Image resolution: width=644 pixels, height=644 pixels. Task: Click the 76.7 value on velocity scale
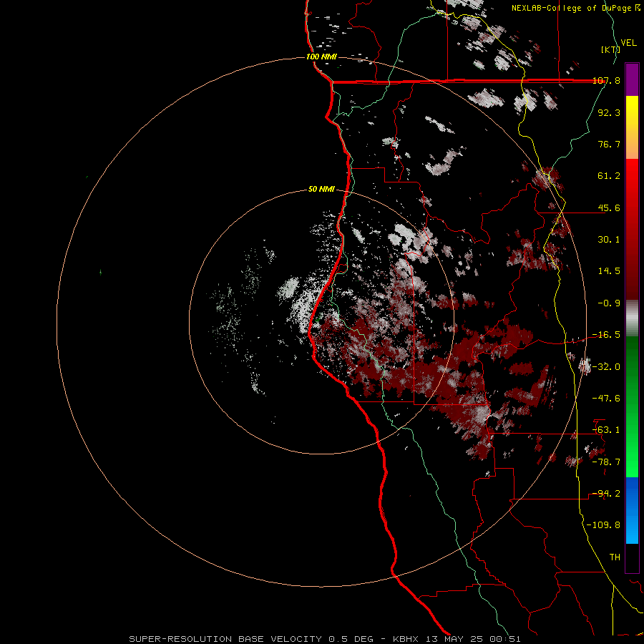tap(609, 144)
